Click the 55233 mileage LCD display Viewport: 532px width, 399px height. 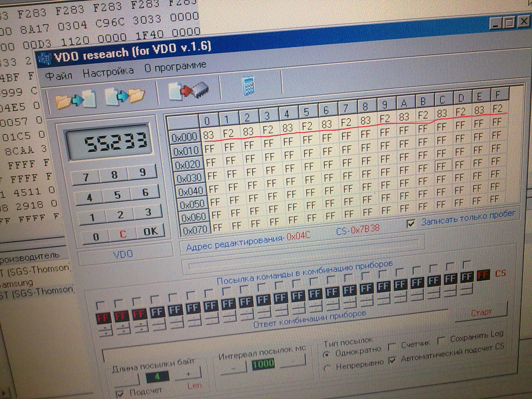pyautogui.click(x=109, y=143)
